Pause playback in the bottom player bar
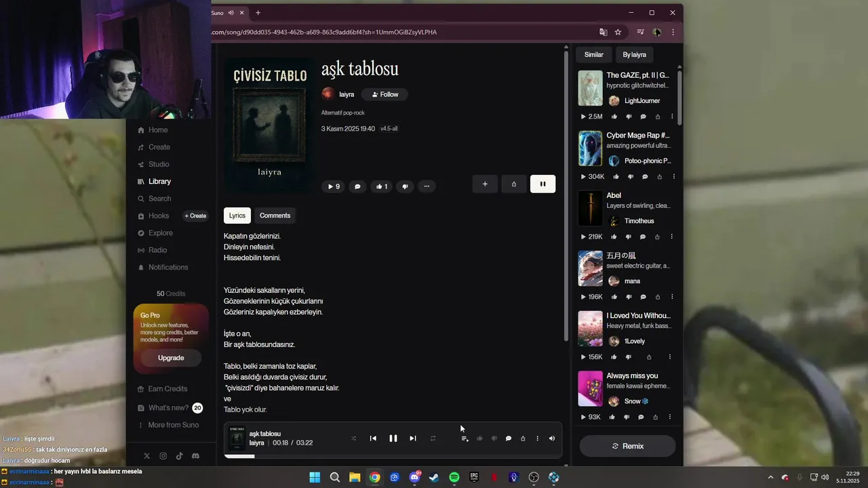868x488 pixels. click(x=393, y=439)
